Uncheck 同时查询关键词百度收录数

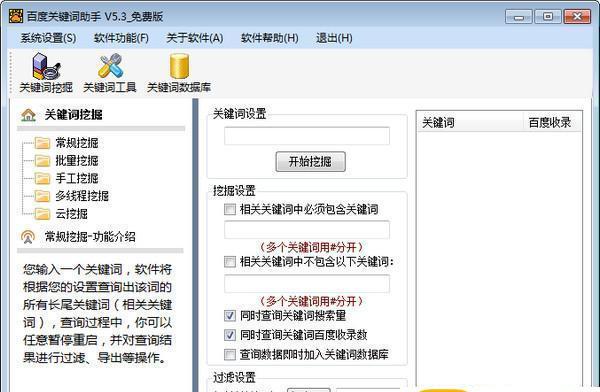pyautogui.click(x=230, y=335)
